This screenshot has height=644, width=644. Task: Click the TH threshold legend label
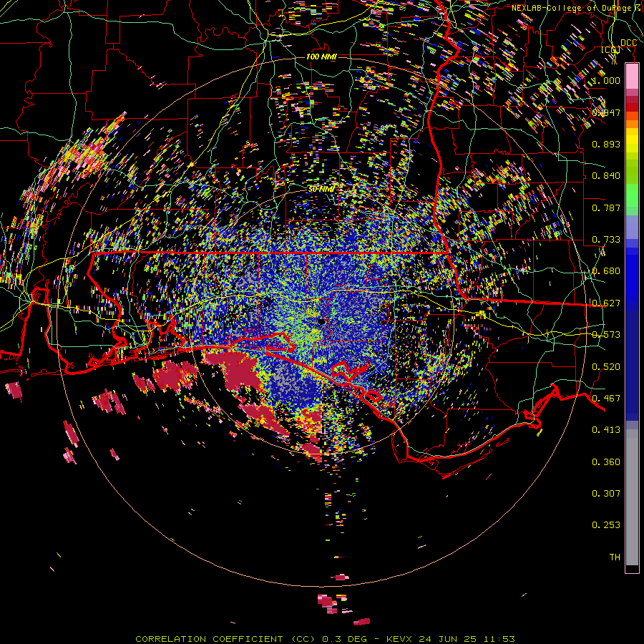click(615, 557)
